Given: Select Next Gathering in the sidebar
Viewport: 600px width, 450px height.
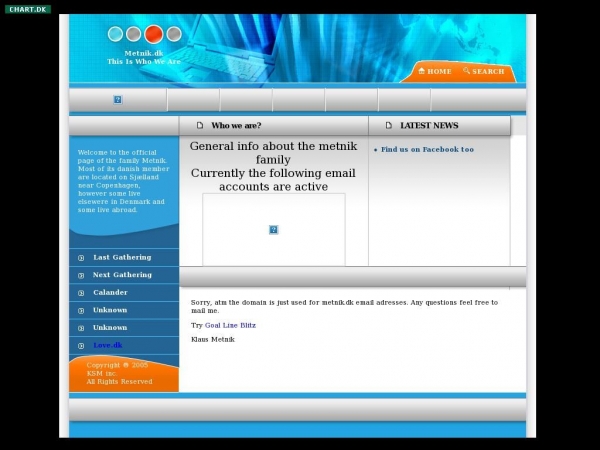Looking at the screenshot, I should coord(122,275).
